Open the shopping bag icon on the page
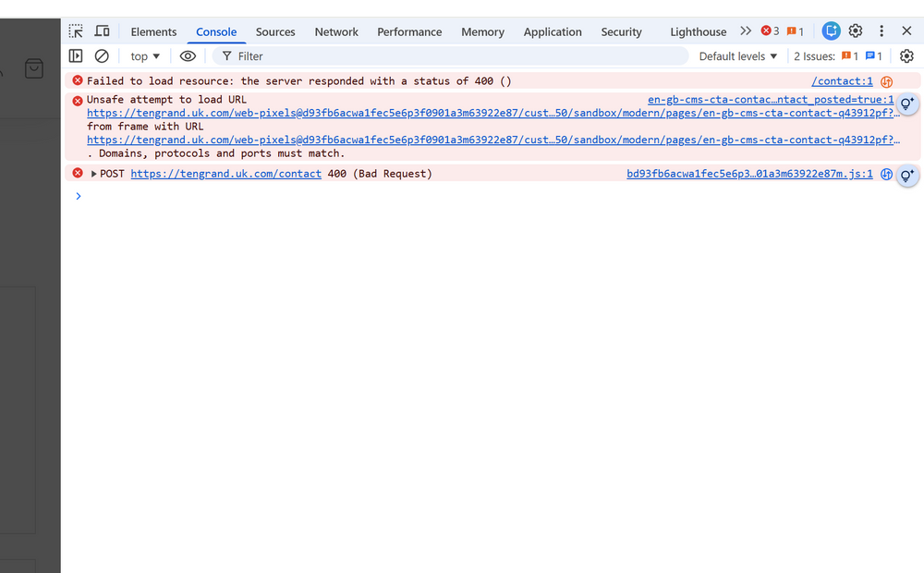The image size is (924, 573). [x=34, y=68]
